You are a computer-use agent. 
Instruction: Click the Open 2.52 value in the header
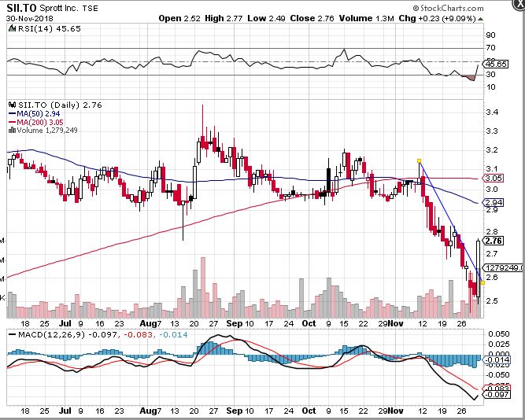coord(179,18)
